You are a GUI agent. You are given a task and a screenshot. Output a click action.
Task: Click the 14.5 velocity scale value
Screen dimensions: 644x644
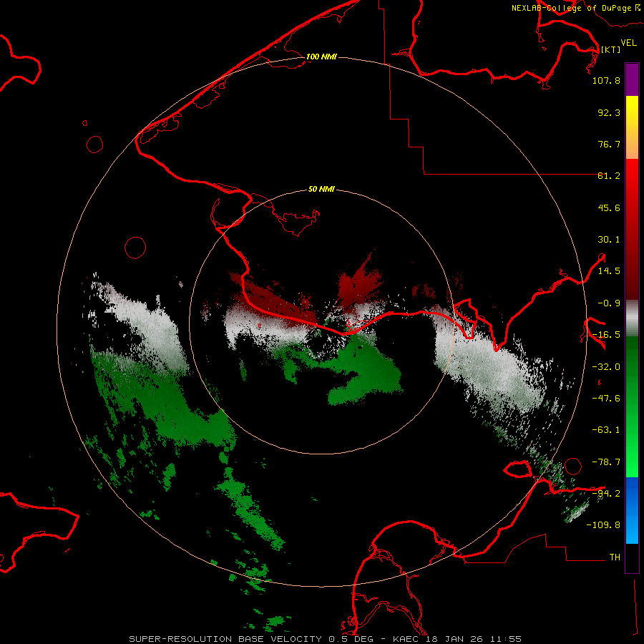[x=609, y=271]
